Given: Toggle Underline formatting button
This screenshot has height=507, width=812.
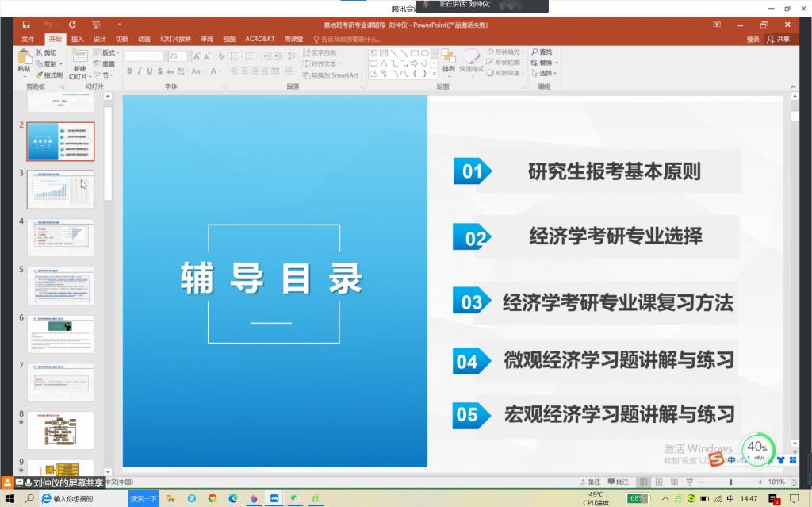Looking at the screenshot, I should coord(149,71).
